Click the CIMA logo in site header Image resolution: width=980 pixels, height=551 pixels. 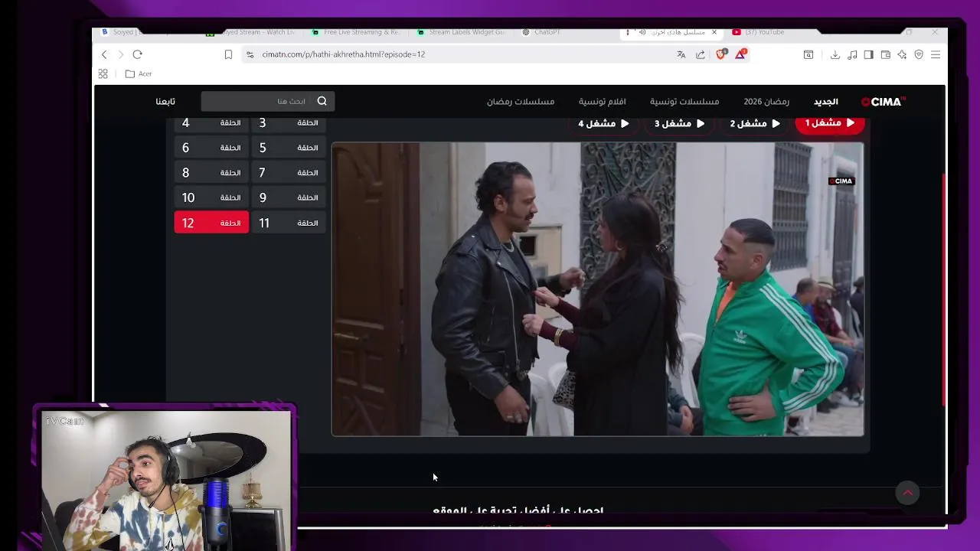click(x=883, y=102)
